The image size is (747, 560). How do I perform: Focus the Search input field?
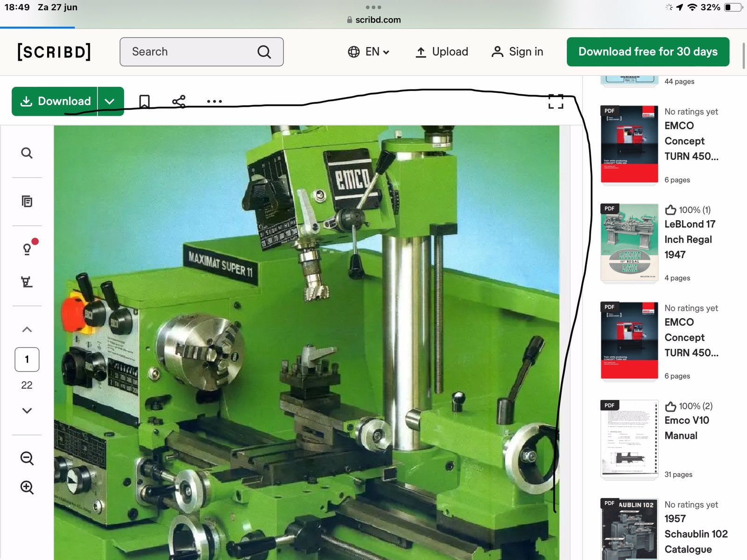(201, 52)
